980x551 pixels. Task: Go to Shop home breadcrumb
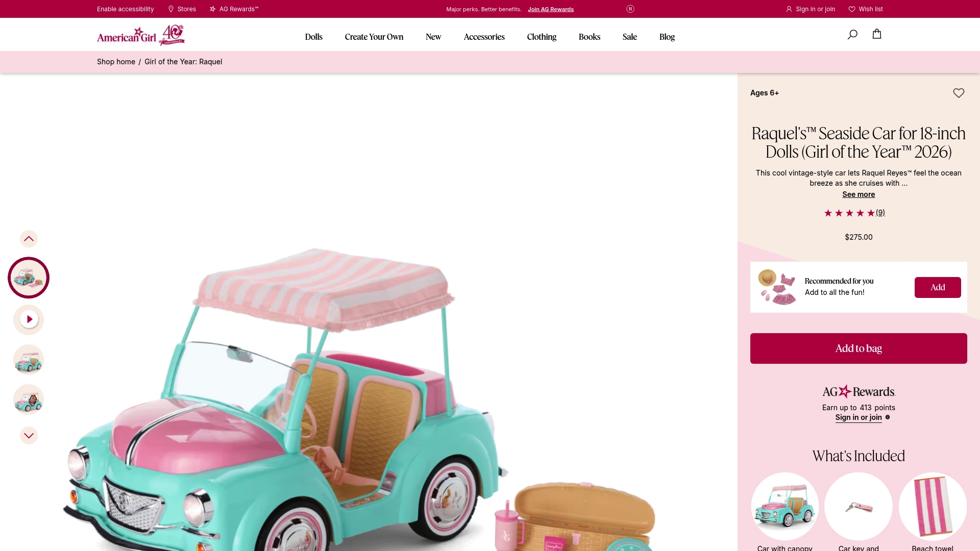click(116, 62)
